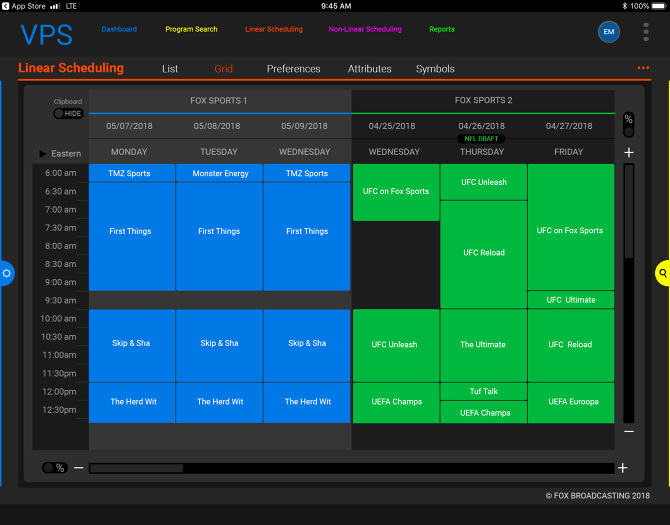670x525 pixels.
Task: Click the FRIDAY day header
Action: pos(568,152)
